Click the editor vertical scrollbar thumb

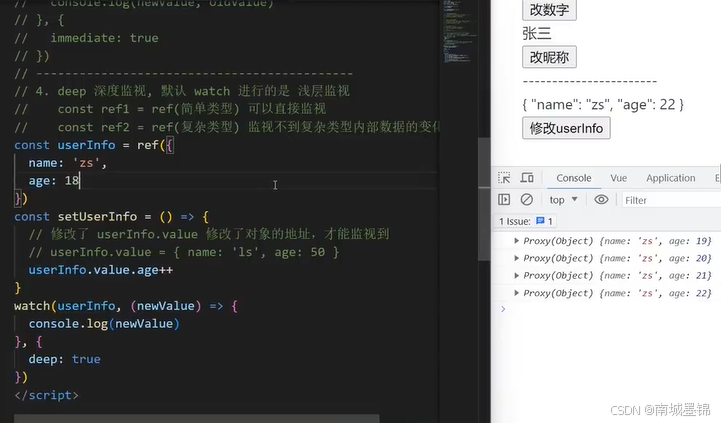[484, 199]
